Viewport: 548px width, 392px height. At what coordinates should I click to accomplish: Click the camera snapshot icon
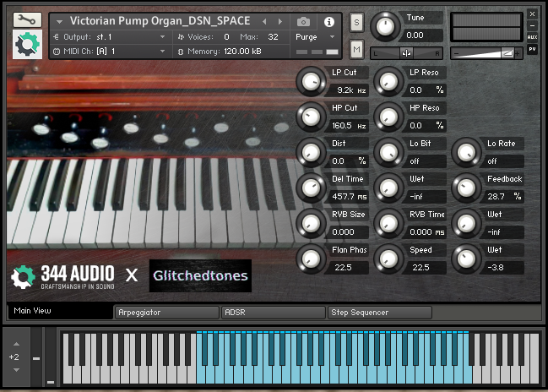coord(304,21)
